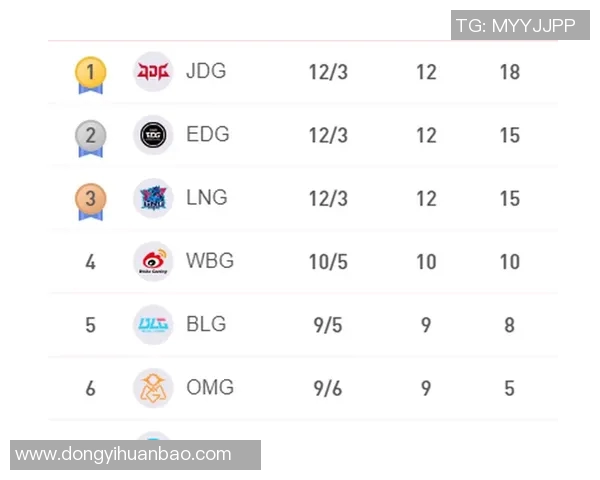Click the OMG team logo

153,387
